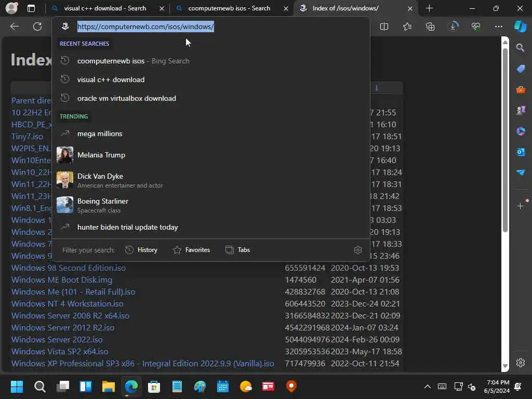Select the Melania Trump suggestion
Image resolution: width=532 pixels, height=399 pixels.
[x=211, y=155]
